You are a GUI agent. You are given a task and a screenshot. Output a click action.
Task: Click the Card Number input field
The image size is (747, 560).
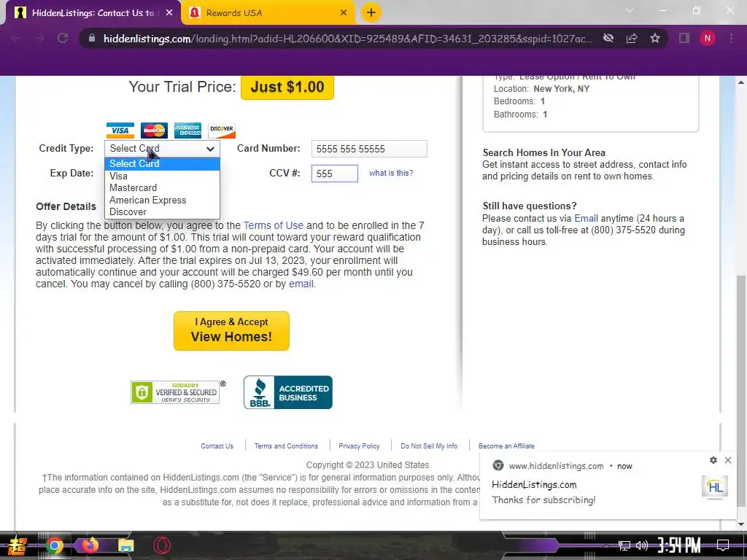369,149
